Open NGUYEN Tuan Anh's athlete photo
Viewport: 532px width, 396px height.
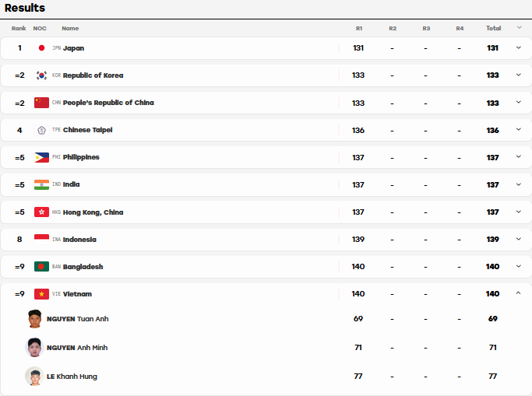(x=34, y=319)
